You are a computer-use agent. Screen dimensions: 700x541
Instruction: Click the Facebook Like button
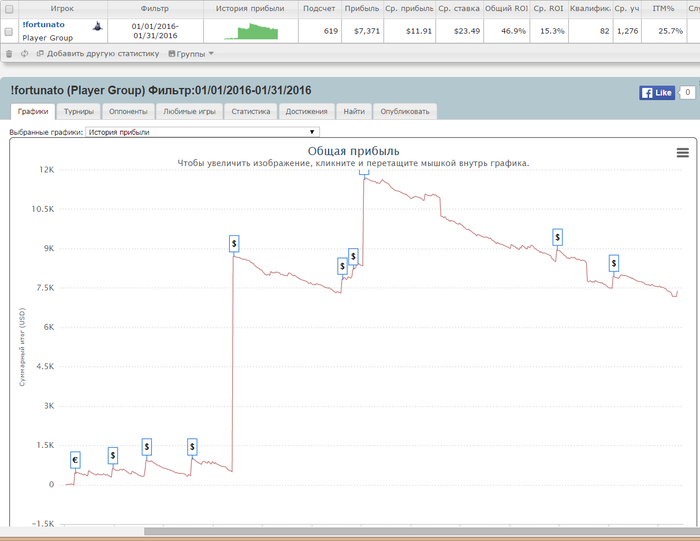[657, 92]
